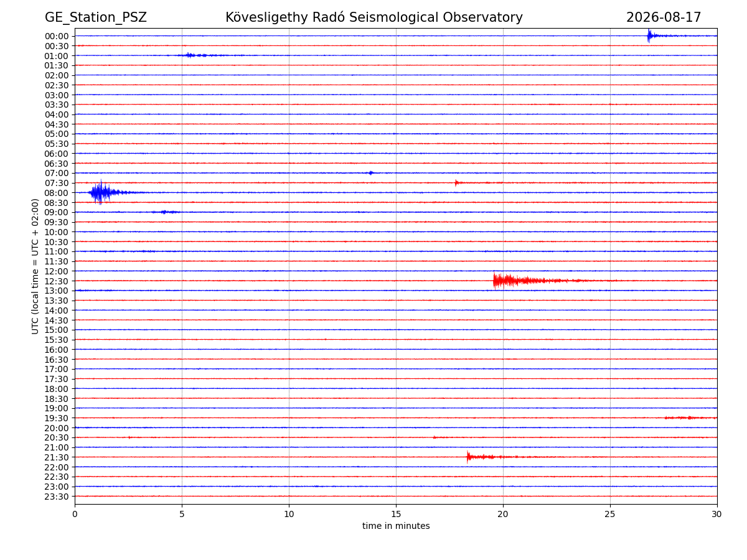
Task: Click the 13:00 row label
Action: pos(57,291)
